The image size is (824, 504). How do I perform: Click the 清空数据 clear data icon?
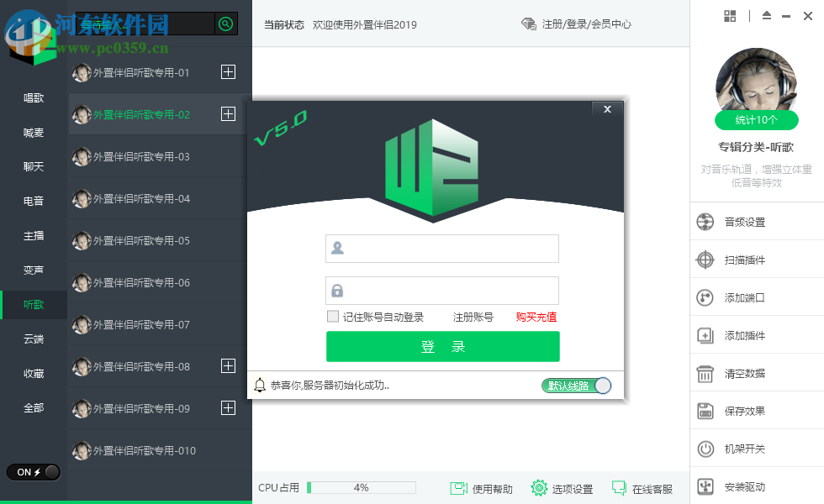705,372
